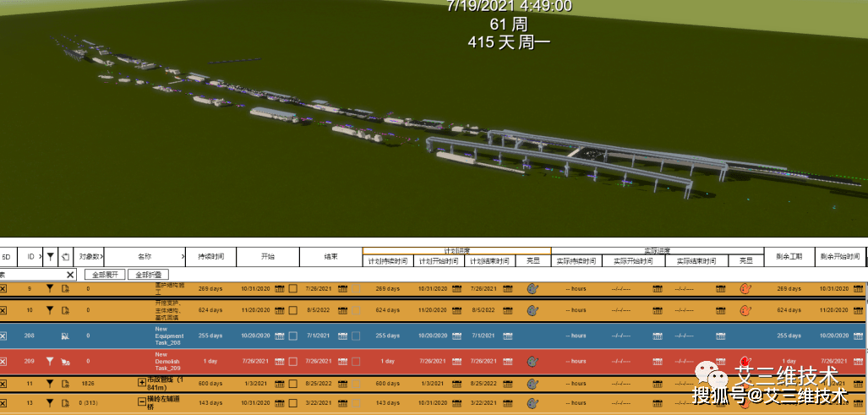Image resolution: width=868 pixels, height=415 pixels.
Task: Clear the search box with the X button
Action: tap(70, 275)
